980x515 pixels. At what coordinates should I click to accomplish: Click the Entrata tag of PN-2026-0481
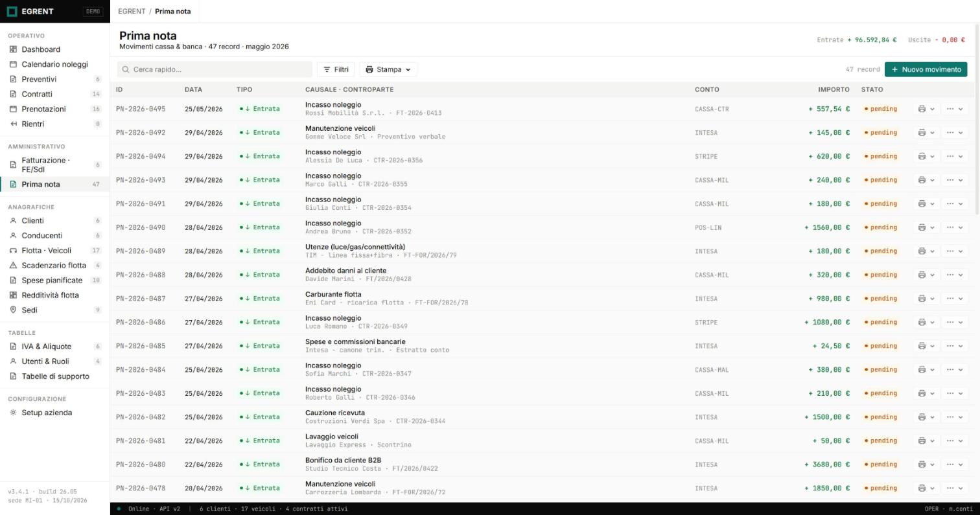point(259,441)
